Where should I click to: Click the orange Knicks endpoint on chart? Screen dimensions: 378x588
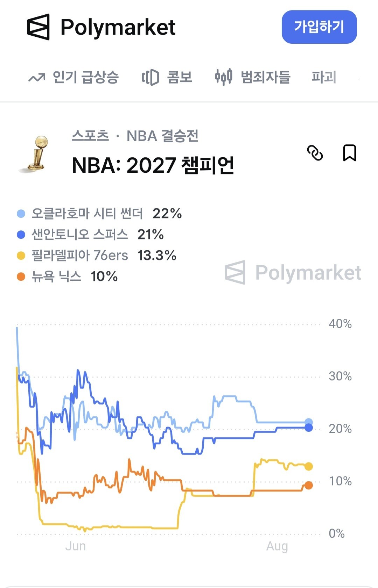click(x=309, y=485)
